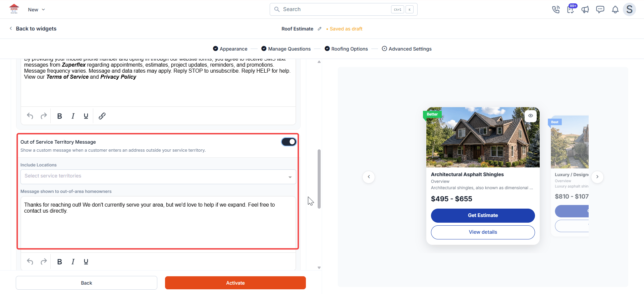This screenshot has width=644, height=294.
Task: Click the $495 - $655 price text
Action: [451, 199]
